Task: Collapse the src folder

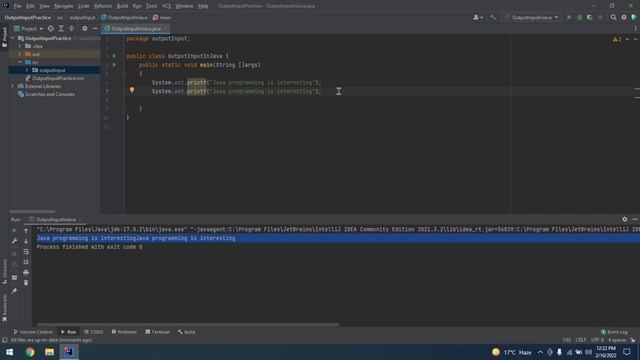Action: coord(20,62)
